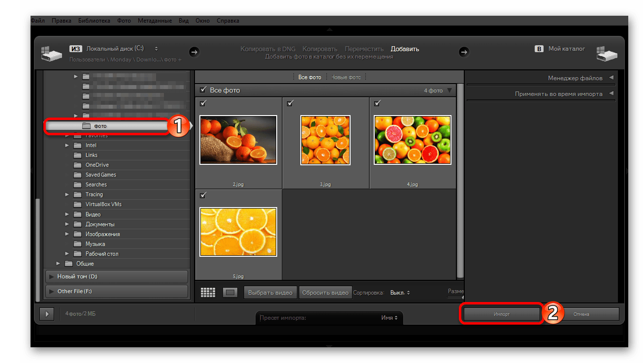Select the 4.jpg citrus mix thumbnail
The height and width of the screenshot is (363, 644).
(x=413, y=140)
